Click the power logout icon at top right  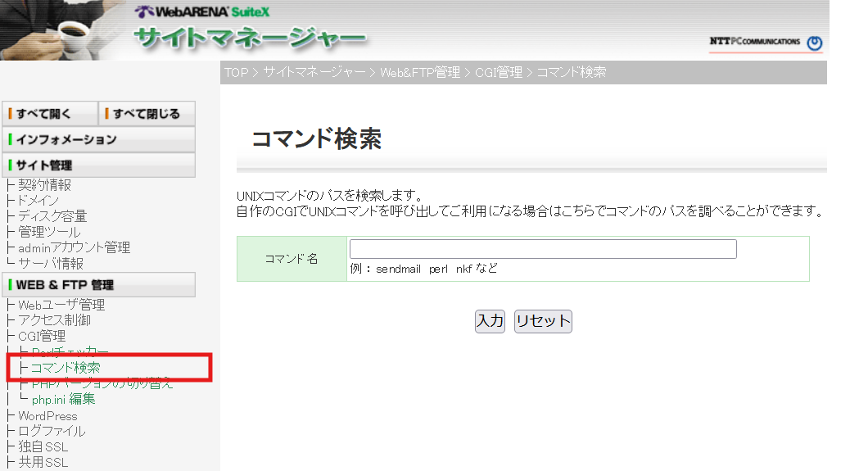point(814,43)
